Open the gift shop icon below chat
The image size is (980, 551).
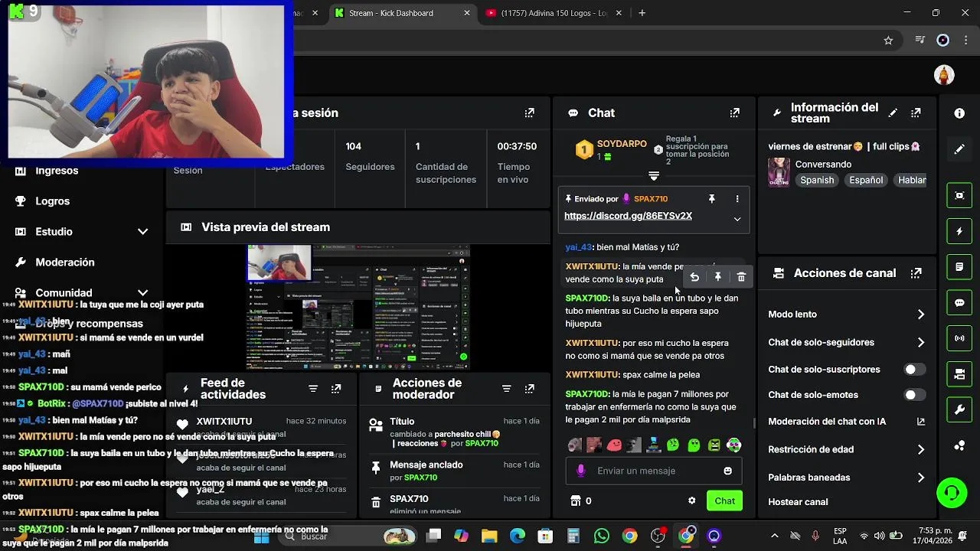click(576, 500)
